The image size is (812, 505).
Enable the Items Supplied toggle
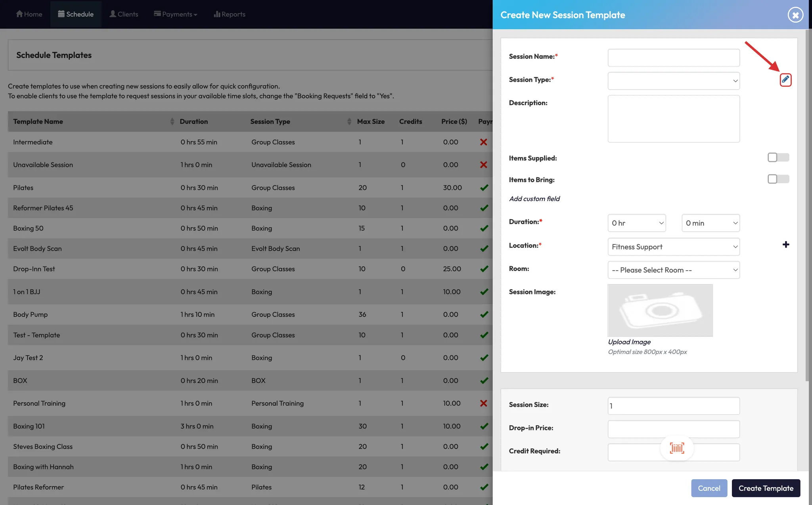(778, 157)
